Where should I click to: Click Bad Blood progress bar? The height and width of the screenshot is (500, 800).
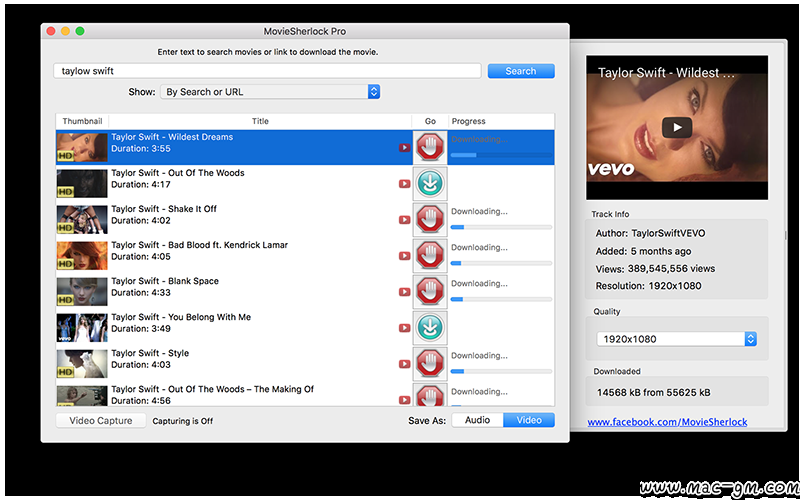point(502,263)
